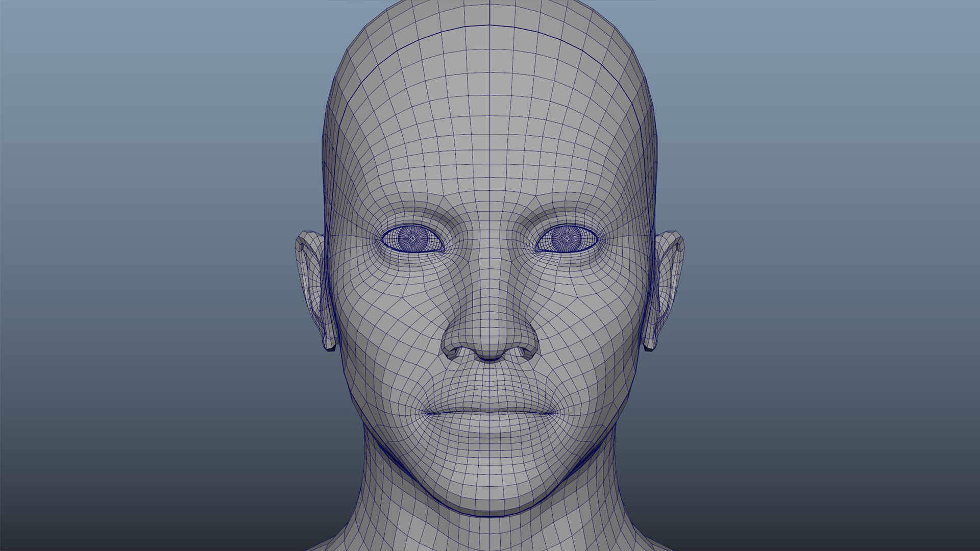Select the neck below the chin

click(490, 533)
